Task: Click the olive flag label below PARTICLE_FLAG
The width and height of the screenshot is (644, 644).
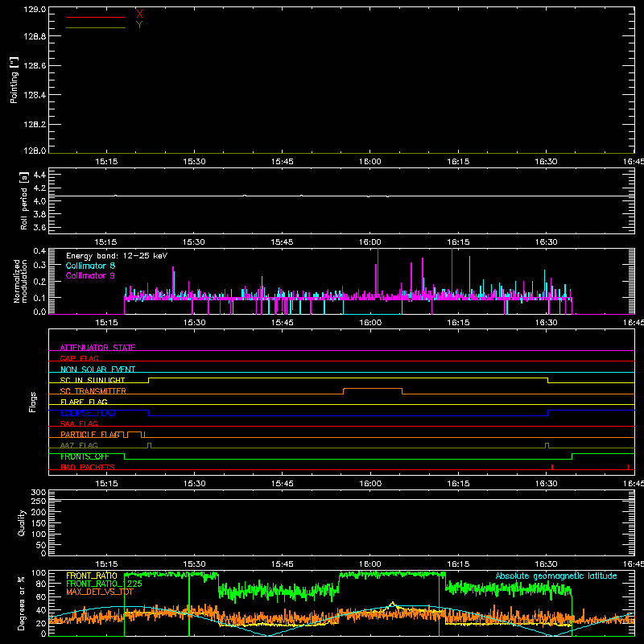Action: 79,445
